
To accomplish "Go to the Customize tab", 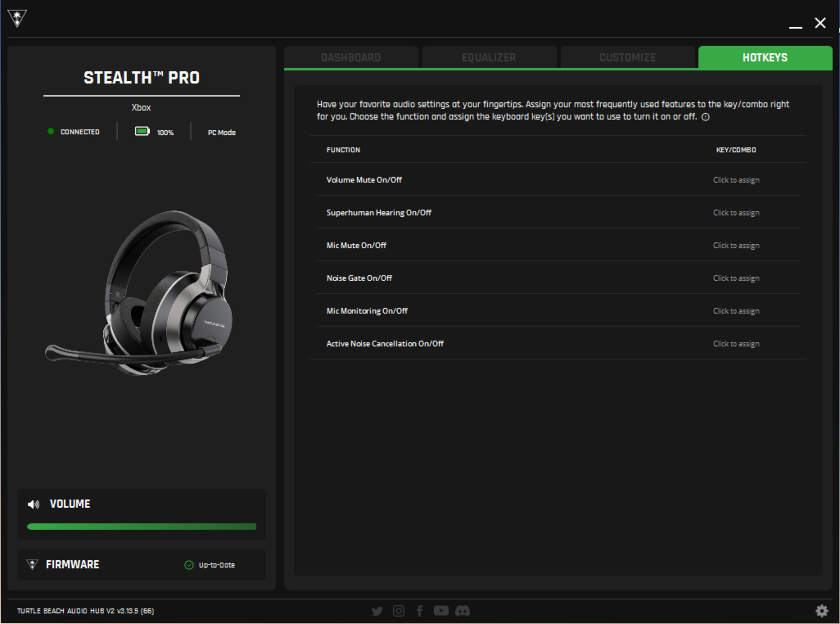I will [627, 57].
